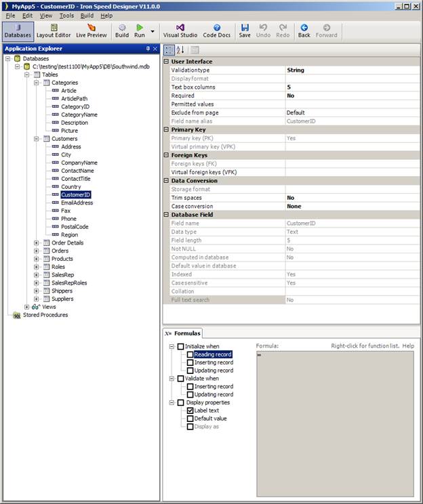Screen dimensions: 423x504
Task: Collapse the User Interface property section
Action: coord(166,61)
